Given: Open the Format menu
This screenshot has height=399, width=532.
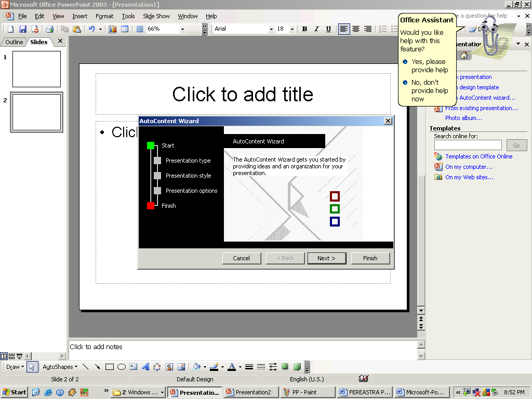Looking at the screenshot, I should tap(104, 16).
